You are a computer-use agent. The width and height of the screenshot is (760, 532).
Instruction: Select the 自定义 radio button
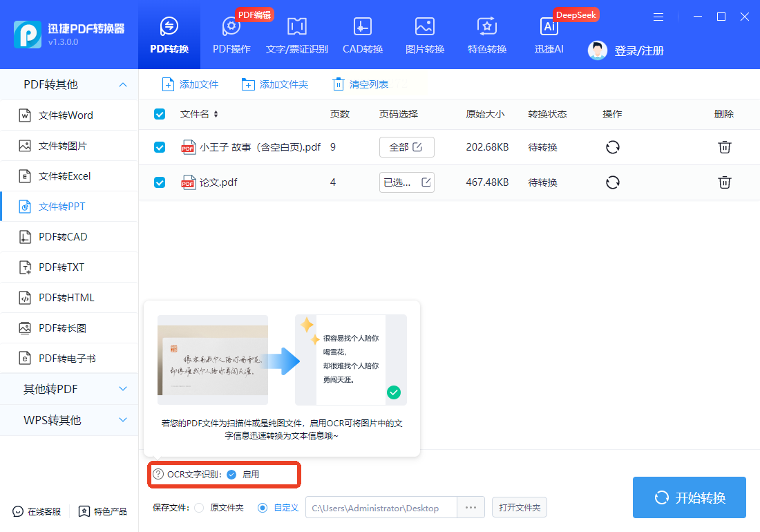[263, 508]
